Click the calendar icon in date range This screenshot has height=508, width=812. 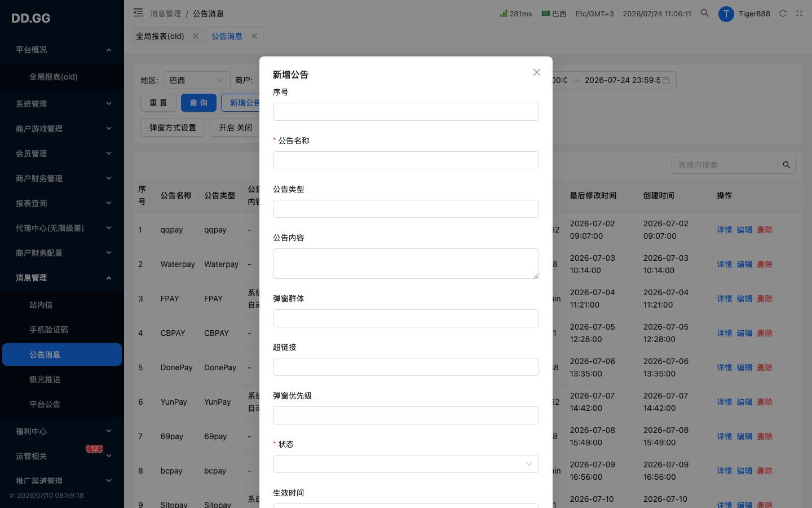tap(666, 80)
